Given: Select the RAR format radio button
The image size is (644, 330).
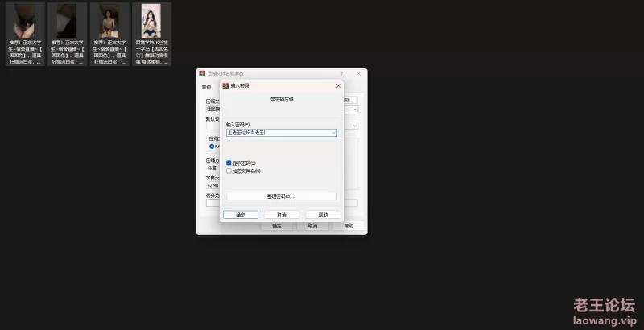Looking at the screenshot, I should (212, 146).
